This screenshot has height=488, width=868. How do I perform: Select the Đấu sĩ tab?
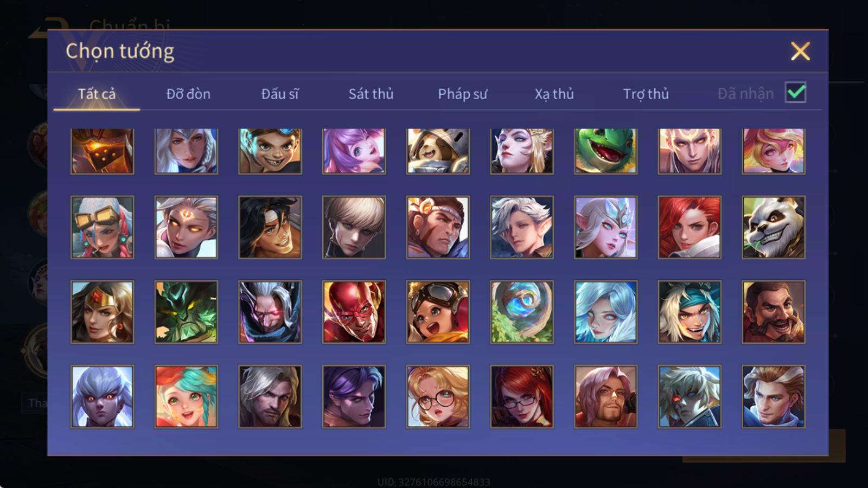[x=280, y=94]
